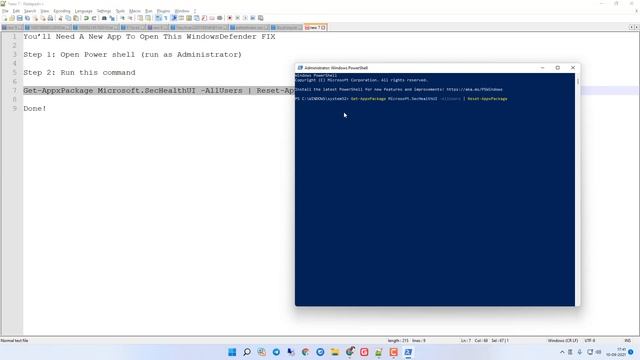Image resolution: width=640 pixels, height=360 pixels.
Task: Open the Settings menu
Action: click(x=104, y=11)
